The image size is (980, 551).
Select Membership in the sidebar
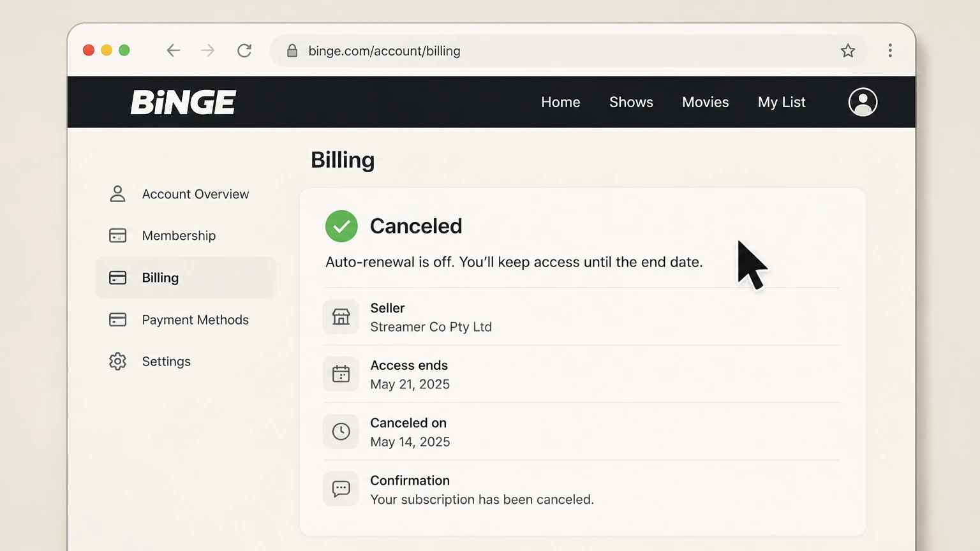coord(186,236)
